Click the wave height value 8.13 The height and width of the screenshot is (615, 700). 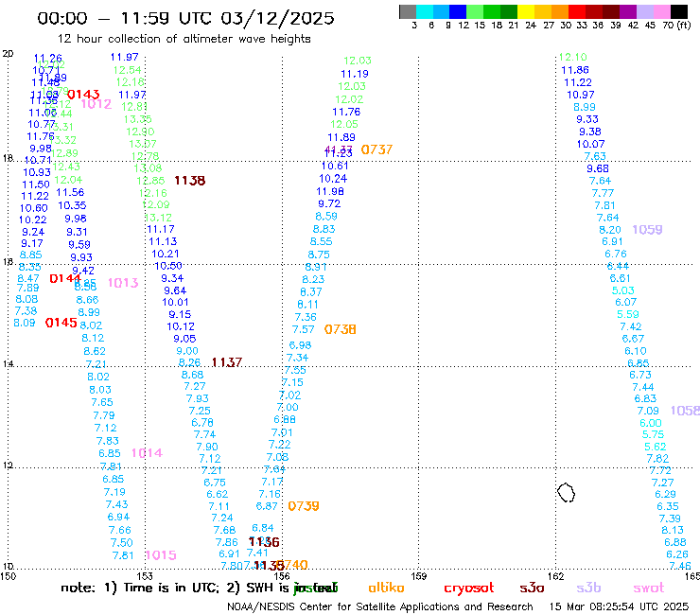click(x=673, y=530)
